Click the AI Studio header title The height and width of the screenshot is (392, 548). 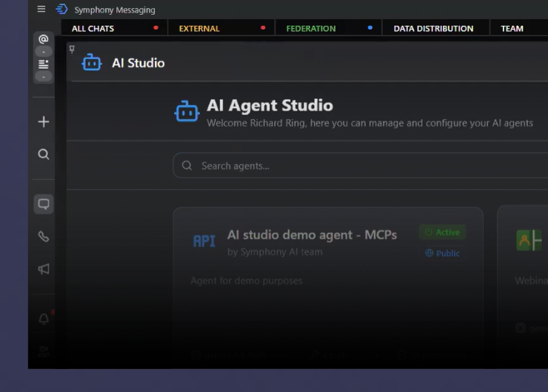138,63
